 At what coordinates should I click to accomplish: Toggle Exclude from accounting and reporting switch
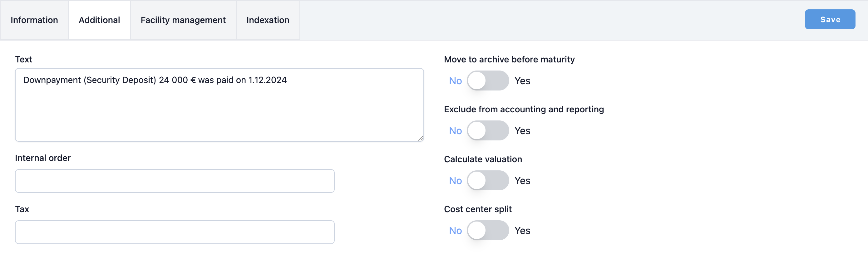487,131
